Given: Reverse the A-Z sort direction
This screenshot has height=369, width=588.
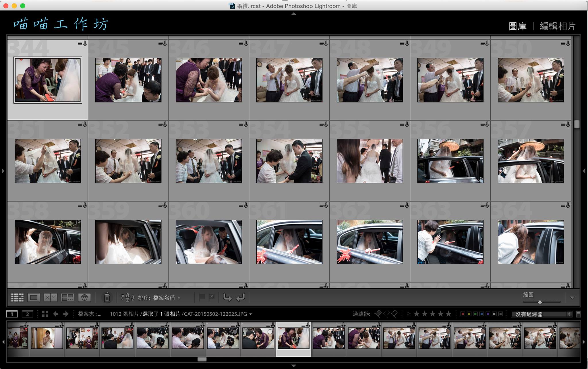Looking at the screenshot, I should pyautogui.click(x=127, y=297).
